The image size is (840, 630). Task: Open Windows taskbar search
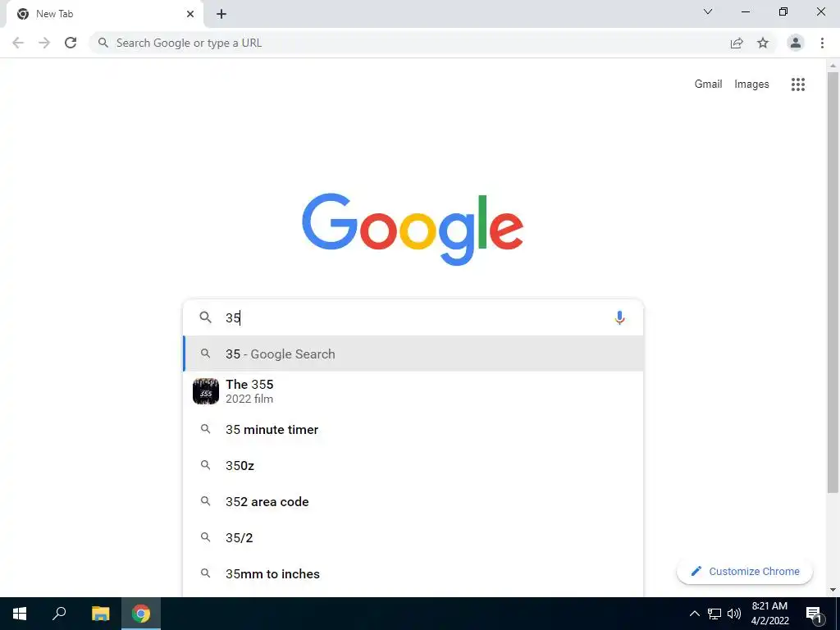(59, 614)
